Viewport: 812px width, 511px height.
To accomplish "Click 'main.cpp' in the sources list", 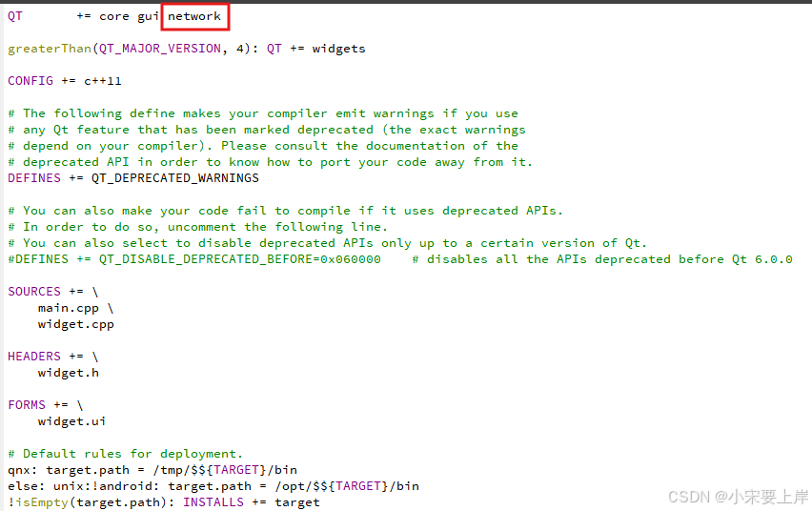I will pyautogui.click(x=69, y=308).
